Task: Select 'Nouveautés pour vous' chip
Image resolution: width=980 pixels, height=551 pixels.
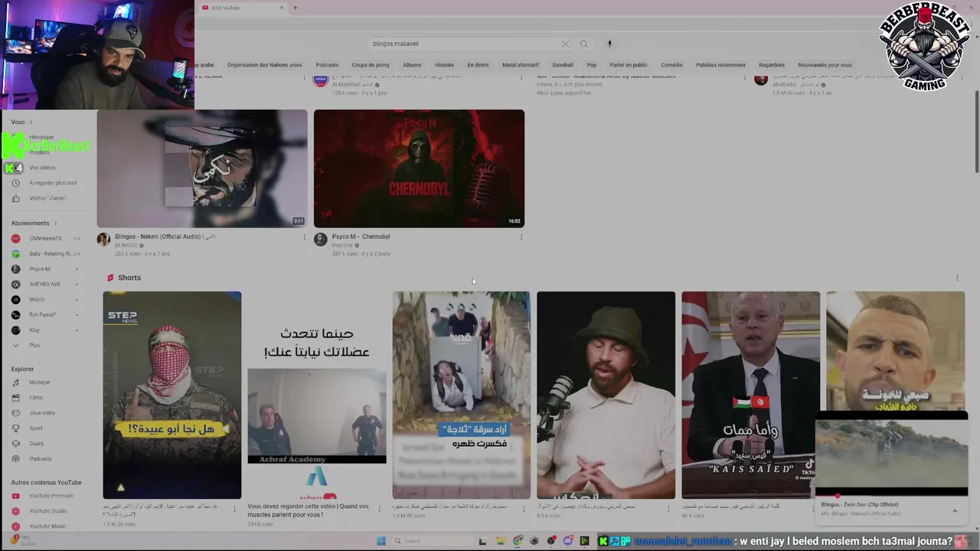Action: (825, 65)
